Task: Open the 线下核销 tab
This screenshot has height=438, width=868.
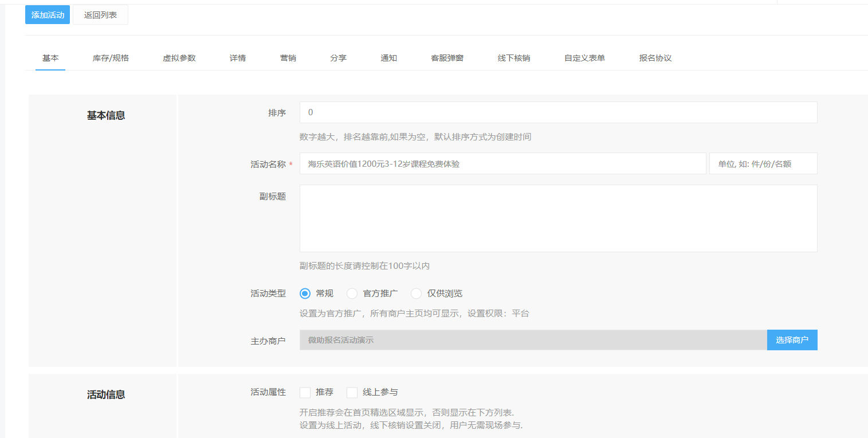Action: [513, 58]
